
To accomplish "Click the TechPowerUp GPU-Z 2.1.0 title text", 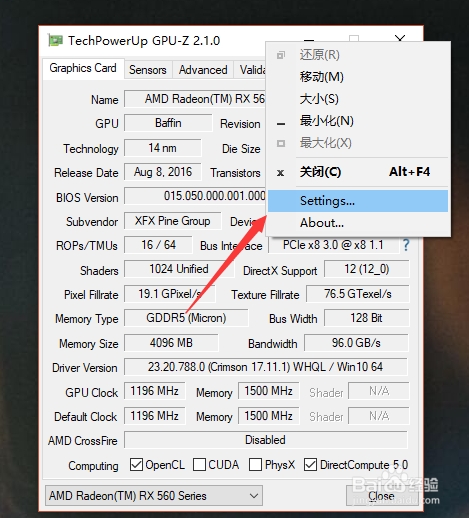I will [x=144, y=41].
